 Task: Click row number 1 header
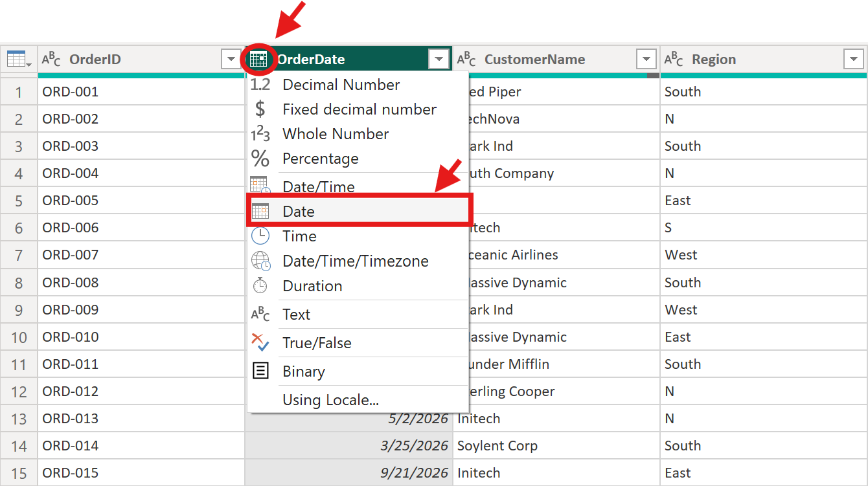[19, 92]
